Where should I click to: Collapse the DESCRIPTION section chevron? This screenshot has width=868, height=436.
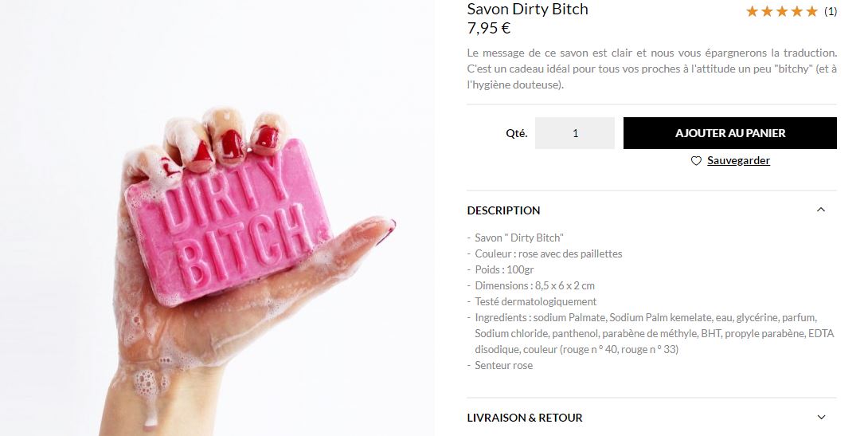click(x=821, y=210)
